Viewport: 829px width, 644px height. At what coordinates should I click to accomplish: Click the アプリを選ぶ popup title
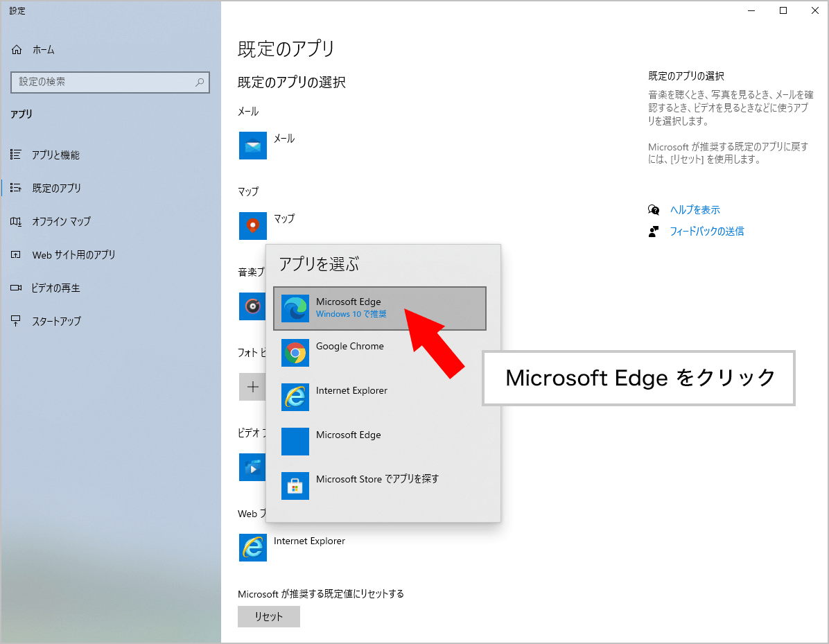click(319, 264)
